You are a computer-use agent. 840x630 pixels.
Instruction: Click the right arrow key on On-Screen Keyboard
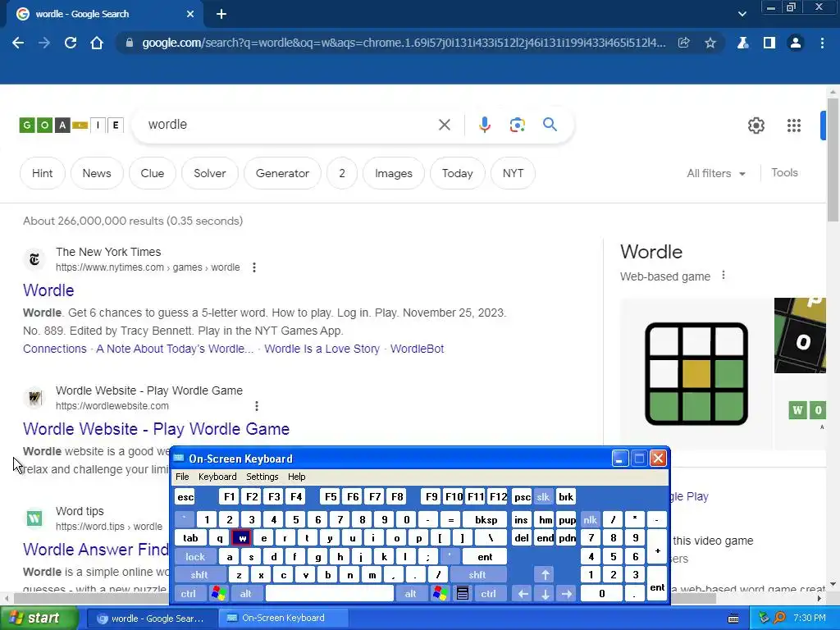[567, 594]
